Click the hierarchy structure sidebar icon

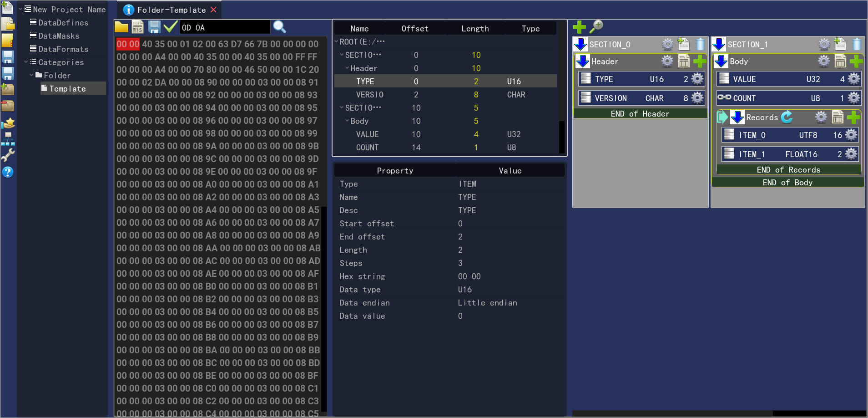(x=8, y=139)
